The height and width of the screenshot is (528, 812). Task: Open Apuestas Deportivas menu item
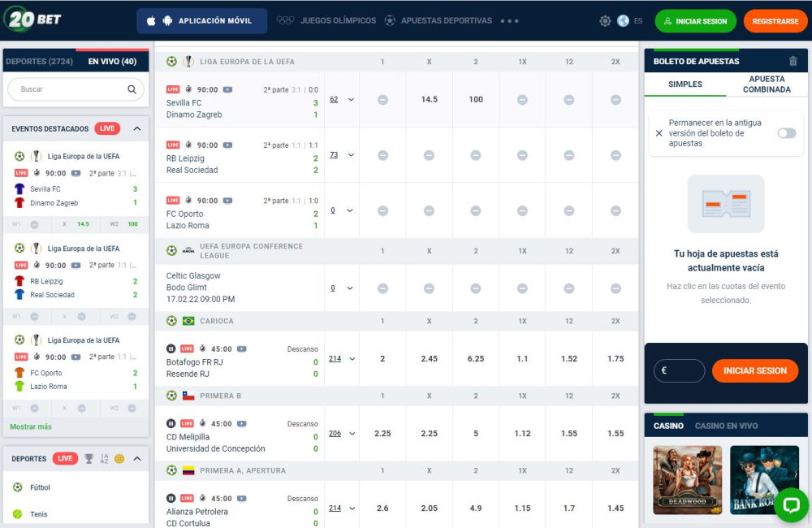[447, 21]
